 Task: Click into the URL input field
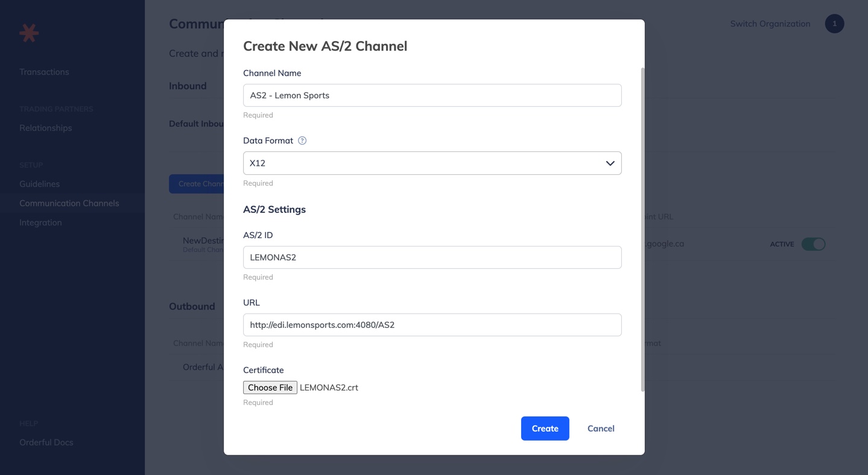(x=432, y=325)
